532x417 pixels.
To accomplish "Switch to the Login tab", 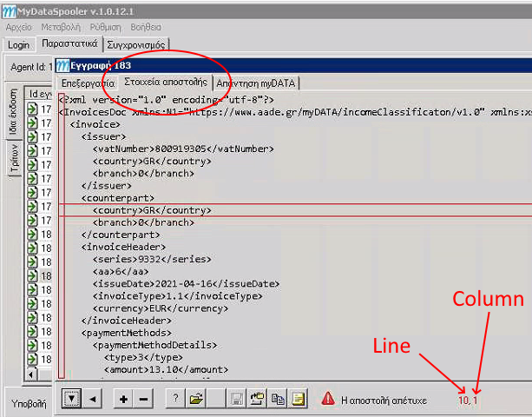I will (x=19, y=45).
